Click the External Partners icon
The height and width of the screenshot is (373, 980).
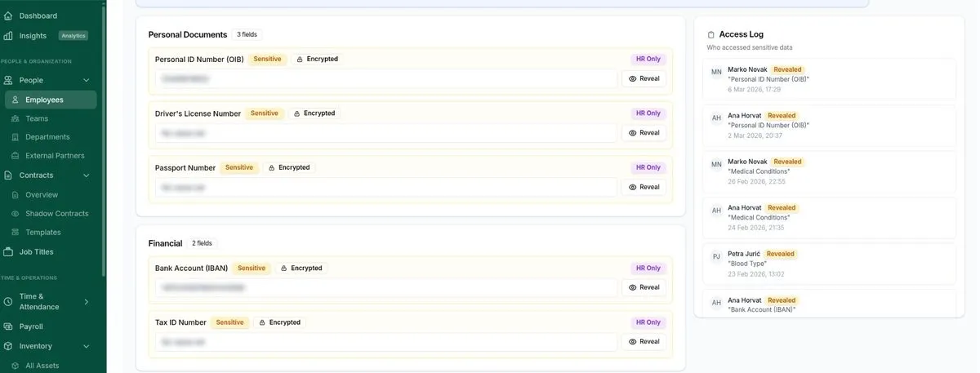(15, 156)
